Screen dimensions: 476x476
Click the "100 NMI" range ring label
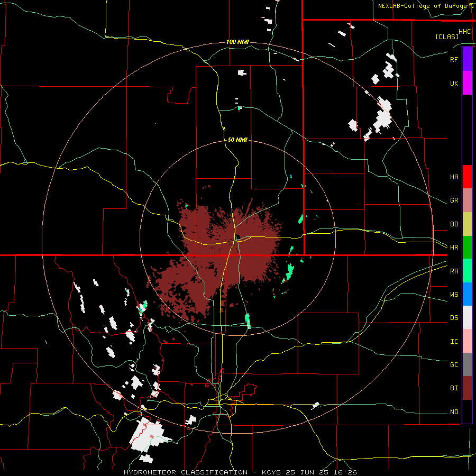point(237,42)
